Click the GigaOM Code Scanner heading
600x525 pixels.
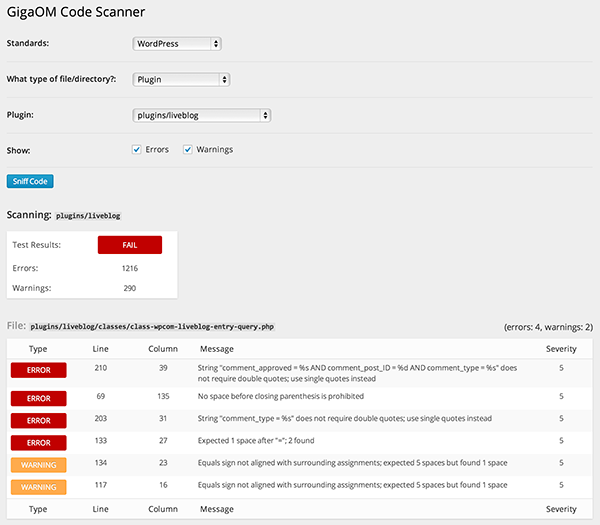pos(76,12)
